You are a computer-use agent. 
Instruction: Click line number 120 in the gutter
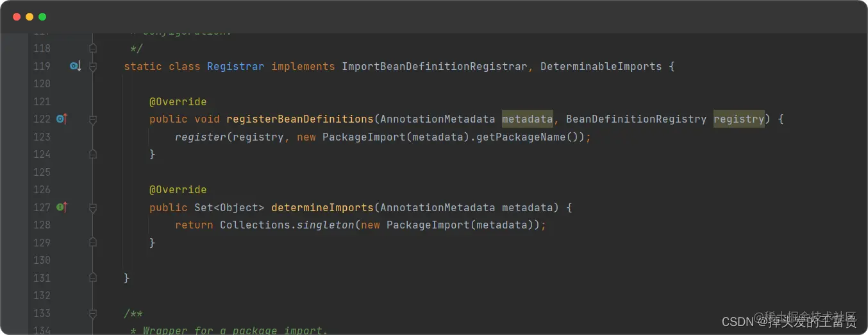point(42,83)
